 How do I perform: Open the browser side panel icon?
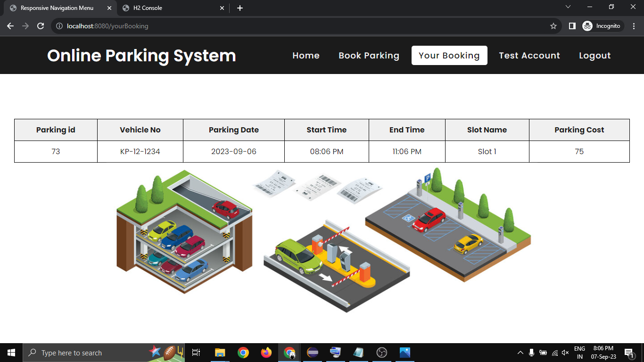(572, 26)
